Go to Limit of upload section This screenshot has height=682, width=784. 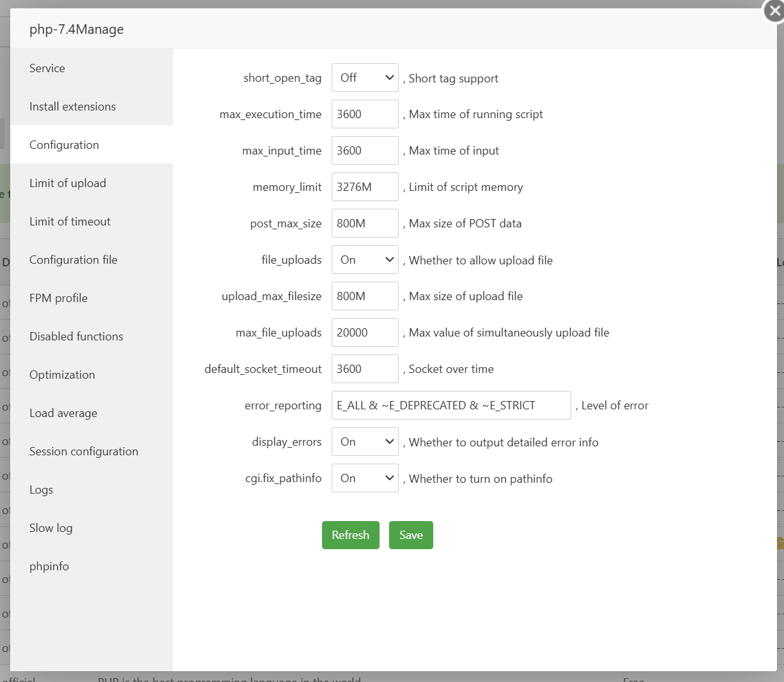[x=68, y=183]
